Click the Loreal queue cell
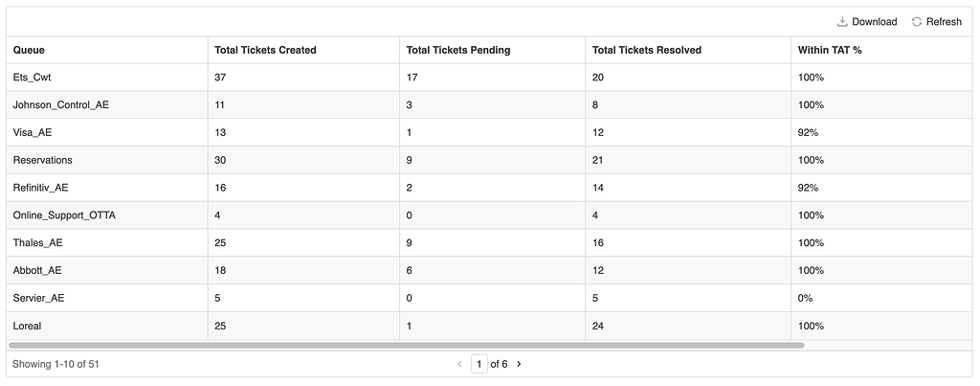Image resolution: width=980 pixels, height=386 pixels. [27, 326]
